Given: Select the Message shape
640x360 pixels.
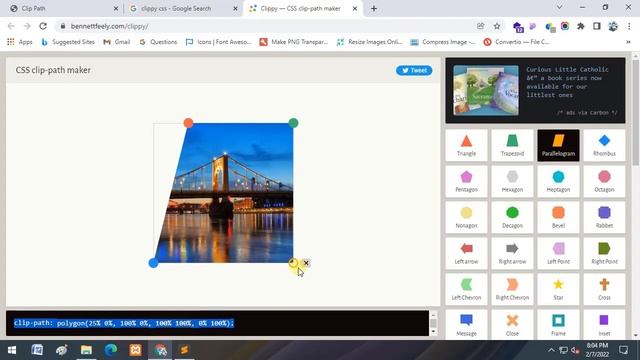Looking at the screenshot, I should (467, 324).
